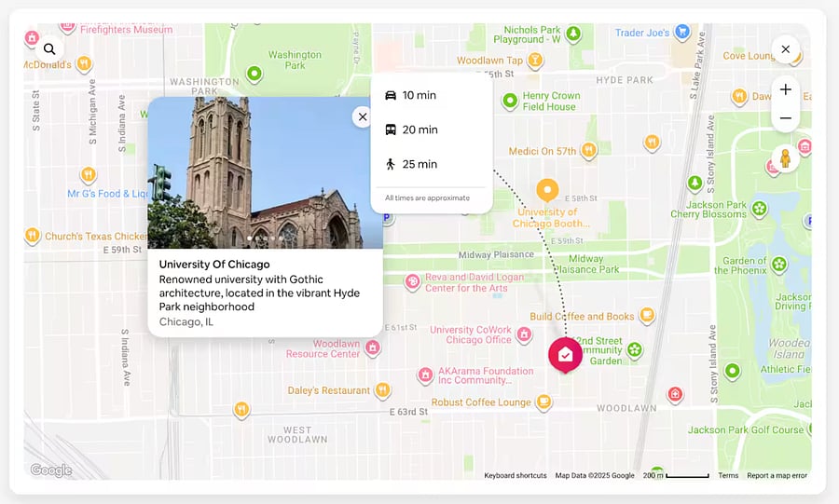Click the McDonald's restaurant icon
This screenshot has height=504, width=839.
pyautogui.click(x=84, y=63)
